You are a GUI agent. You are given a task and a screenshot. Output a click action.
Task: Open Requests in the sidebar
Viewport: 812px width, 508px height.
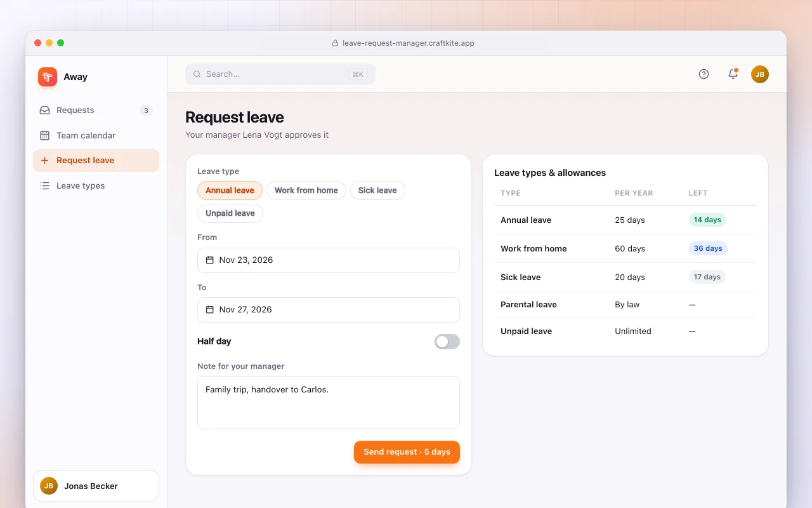point(96,110)
